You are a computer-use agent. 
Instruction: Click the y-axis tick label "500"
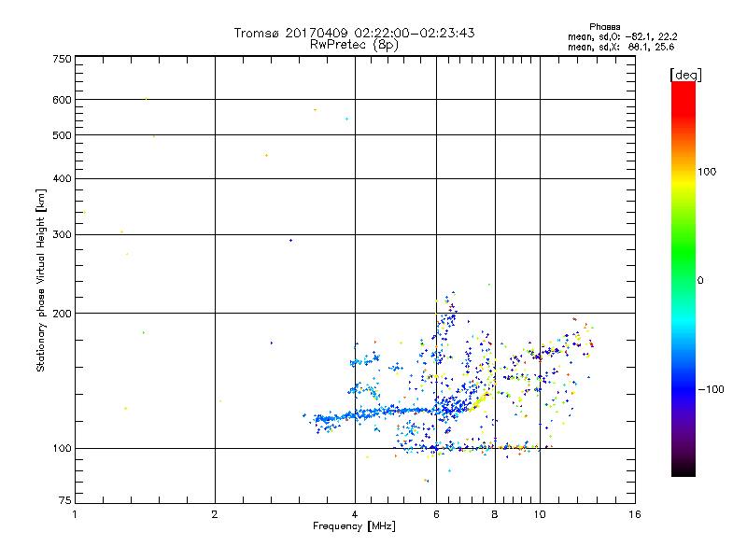[x=62, y=135]
